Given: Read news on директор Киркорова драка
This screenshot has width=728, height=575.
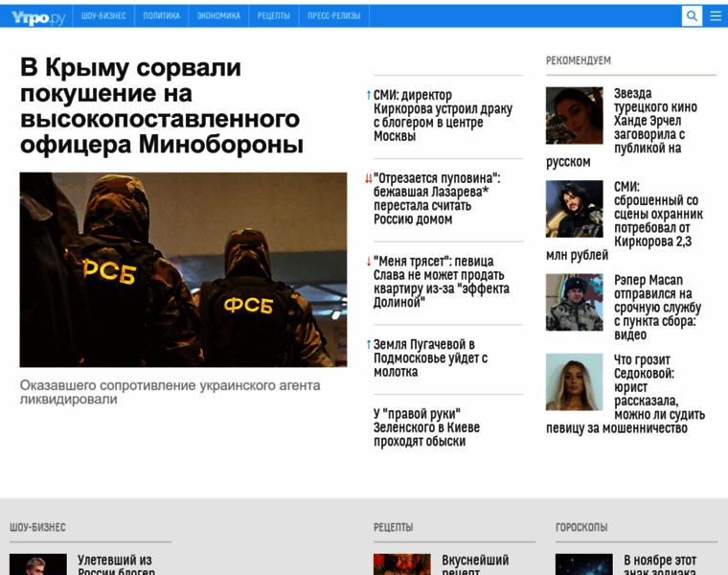Looking at the screenshot, I should coord(443,115).
